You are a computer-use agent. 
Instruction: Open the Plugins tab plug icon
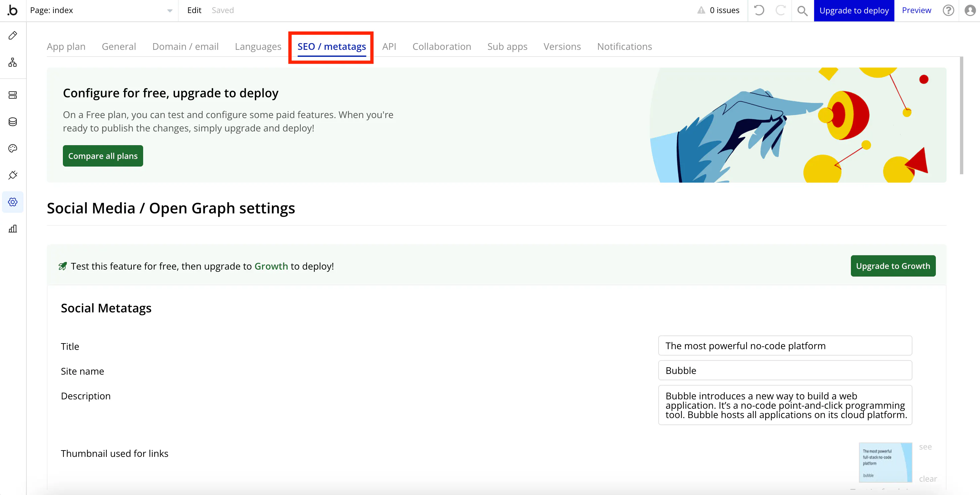(13, 175)
